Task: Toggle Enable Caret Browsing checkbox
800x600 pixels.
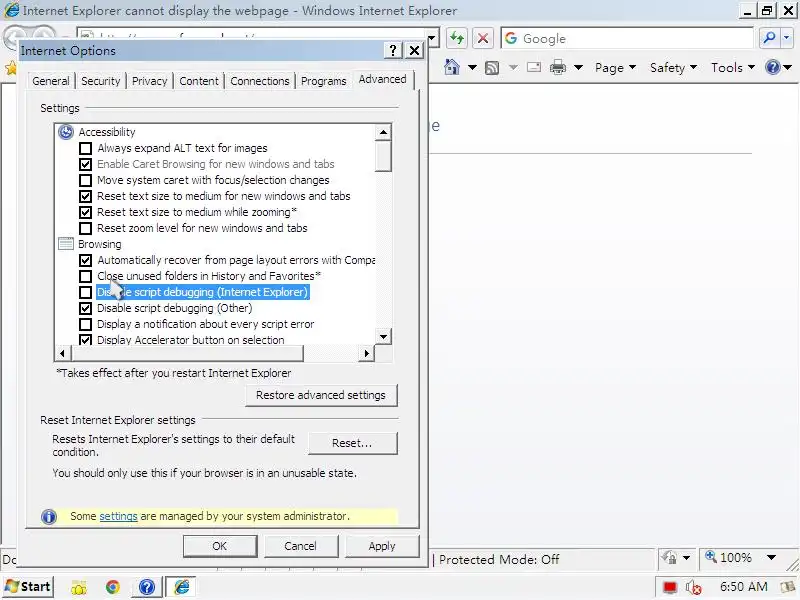Action: click(x=86, y=164)
